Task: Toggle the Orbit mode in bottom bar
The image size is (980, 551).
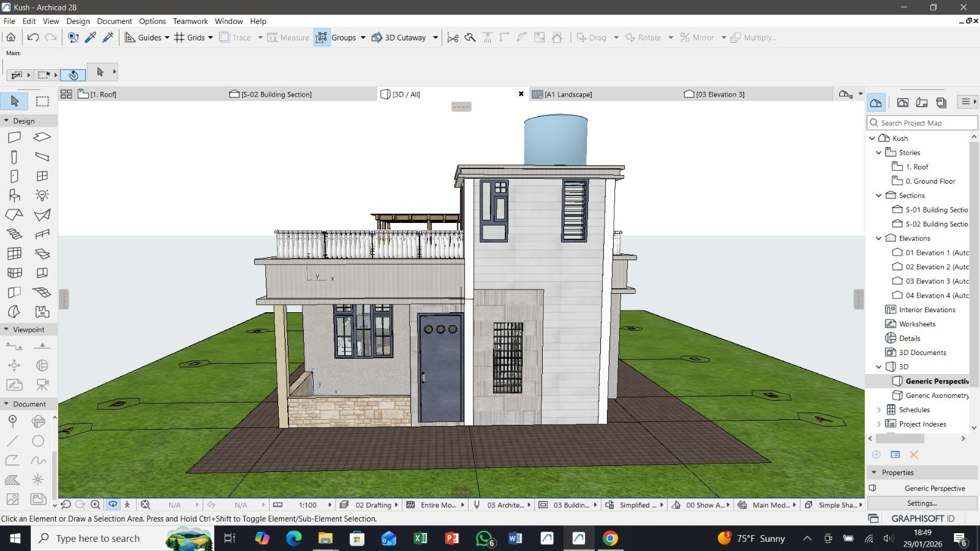Action: [113, 505]
